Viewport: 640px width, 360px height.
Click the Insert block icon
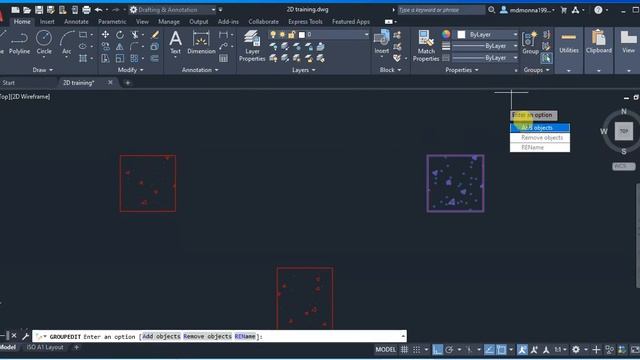(x=382, y=42)
